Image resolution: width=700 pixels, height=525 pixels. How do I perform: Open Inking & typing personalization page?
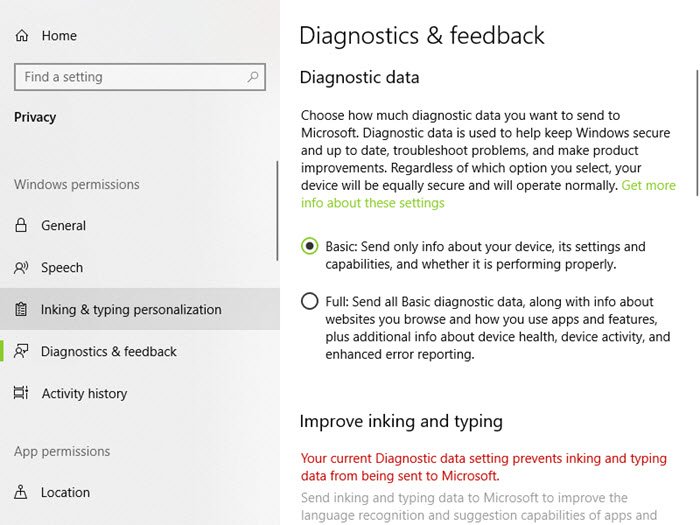[x=131, y=310]
